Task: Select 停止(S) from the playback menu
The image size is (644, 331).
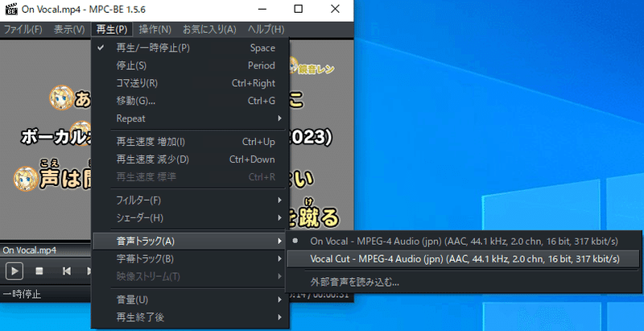Action: (x=190, y=66)
